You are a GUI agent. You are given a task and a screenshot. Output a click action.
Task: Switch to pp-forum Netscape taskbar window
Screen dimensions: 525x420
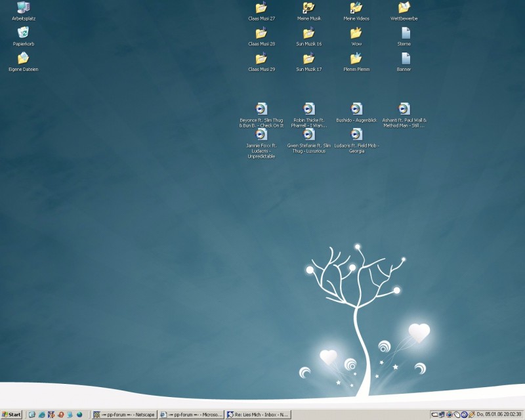click(124, 415)
